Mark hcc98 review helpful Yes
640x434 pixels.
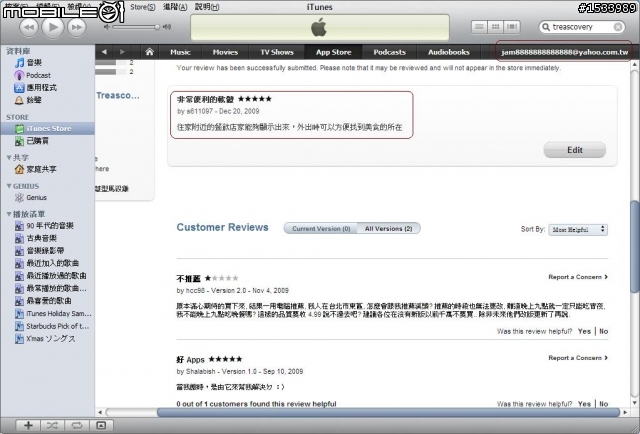point(584,331)
